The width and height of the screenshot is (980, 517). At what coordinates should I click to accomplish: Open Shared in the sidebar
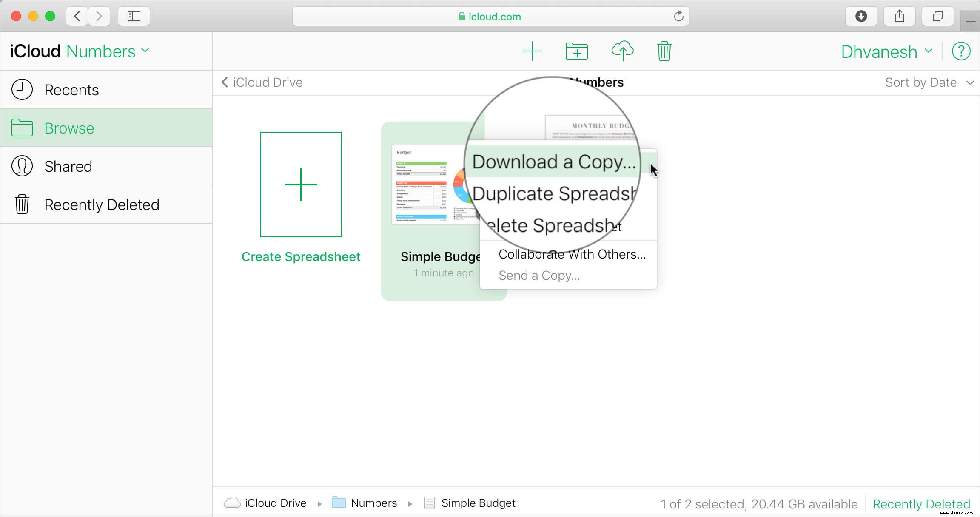(x=106, y=166)
